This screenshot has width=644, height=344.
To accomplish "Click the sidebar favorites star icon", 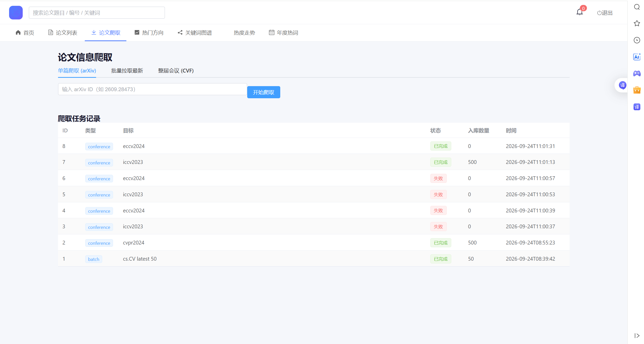I will [637, 23].
